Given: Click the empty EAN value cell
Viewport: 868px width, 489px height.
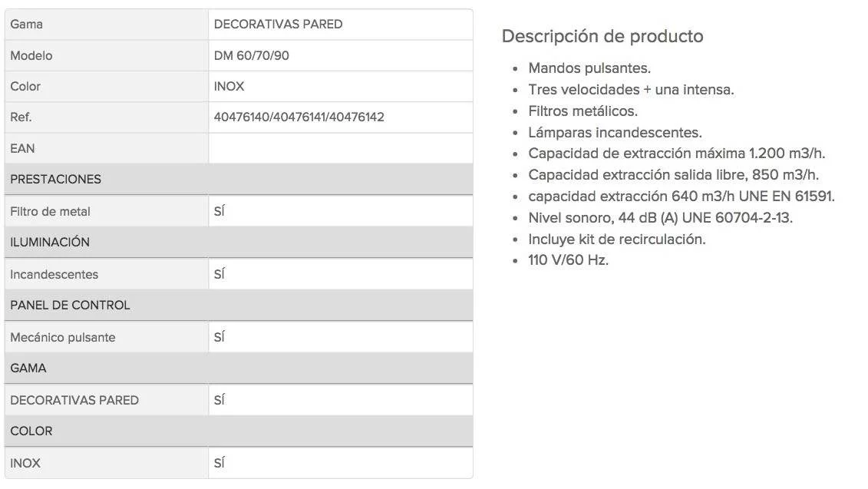Looking at the screenshot, I should tap(341, 148).
